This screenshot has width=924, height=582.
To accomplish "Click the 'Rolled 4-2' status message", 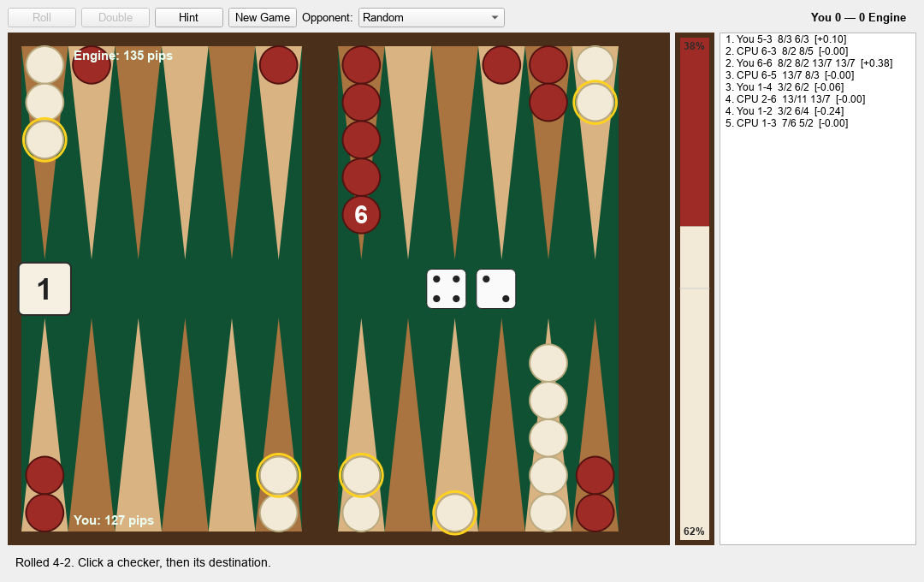I will coord(143,562).
